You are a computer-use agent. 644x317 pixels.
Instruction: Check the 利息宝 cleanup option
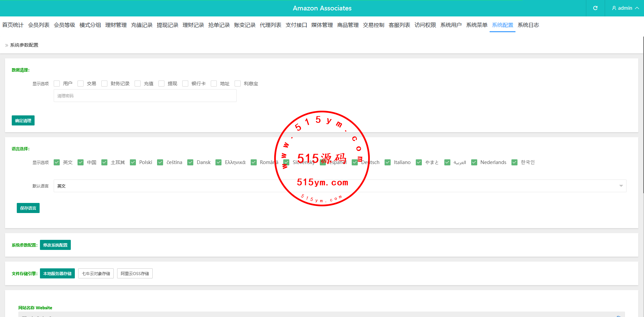click(x=238, y=84)
